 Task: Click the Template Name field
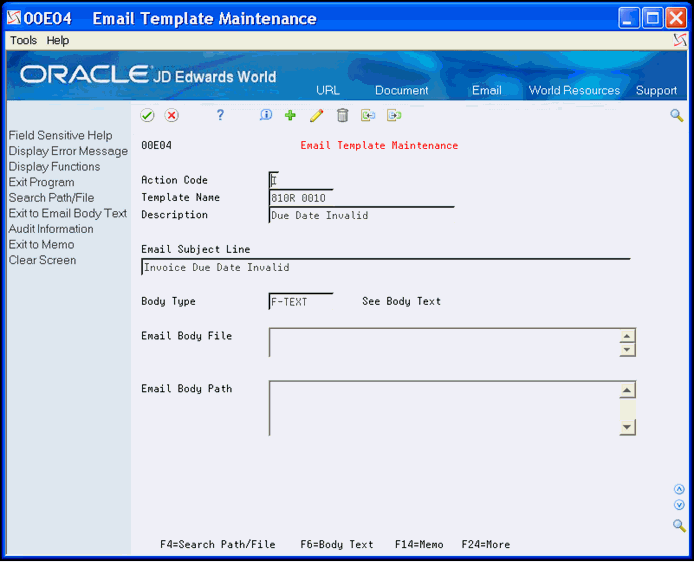click(x=301, y=198)
